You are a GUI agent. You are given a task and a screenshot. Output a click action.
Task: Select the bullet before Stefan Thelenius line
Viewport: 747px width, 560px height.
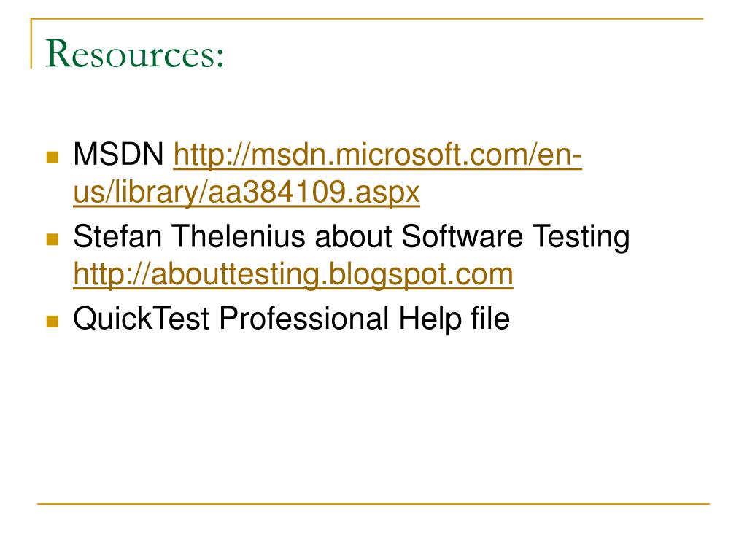click(x=53, y=239)
